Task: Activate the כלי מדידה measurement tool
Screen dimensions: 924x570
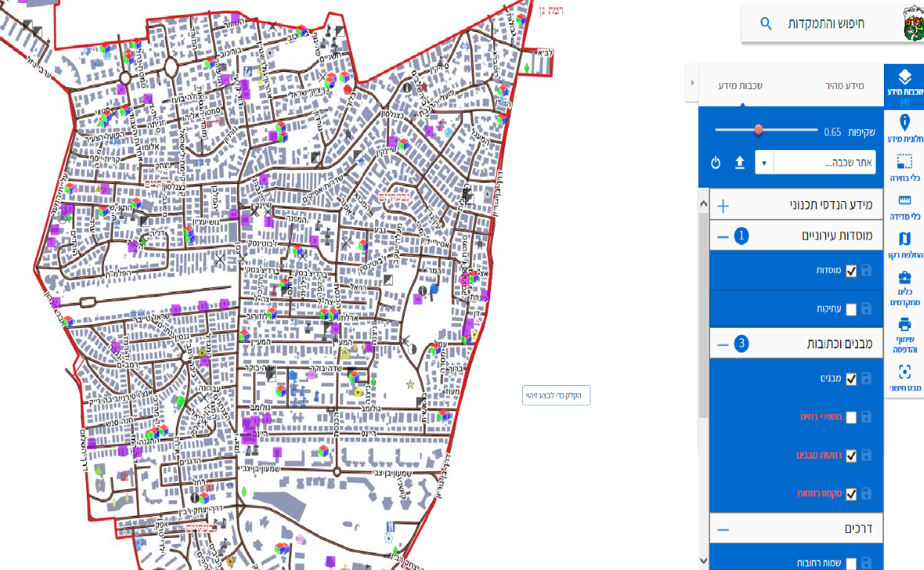Action: pyautogui.click(x=904, y=206)
